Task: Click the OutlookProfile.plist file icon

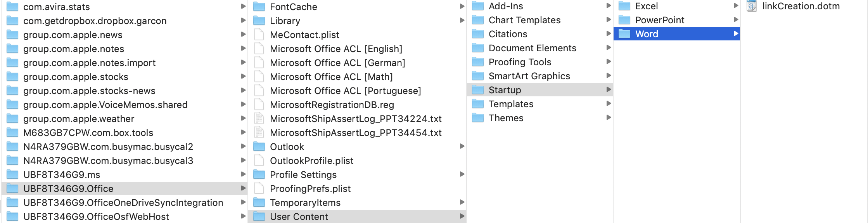Action: [x=259, y=160]
